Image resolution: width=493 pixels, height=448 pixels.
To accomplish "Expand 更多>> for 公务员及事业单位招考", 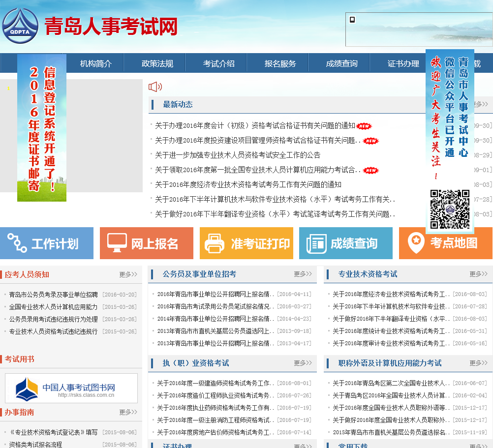I will tap(303, 274).
